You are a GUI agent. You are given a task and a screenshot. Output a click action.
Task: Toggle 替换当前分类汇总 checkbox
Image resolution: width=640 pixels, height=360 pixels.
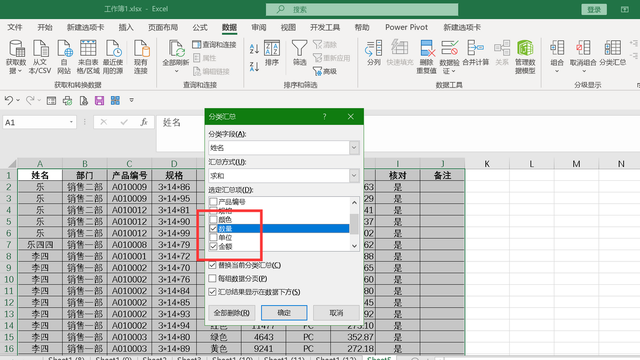212,265
